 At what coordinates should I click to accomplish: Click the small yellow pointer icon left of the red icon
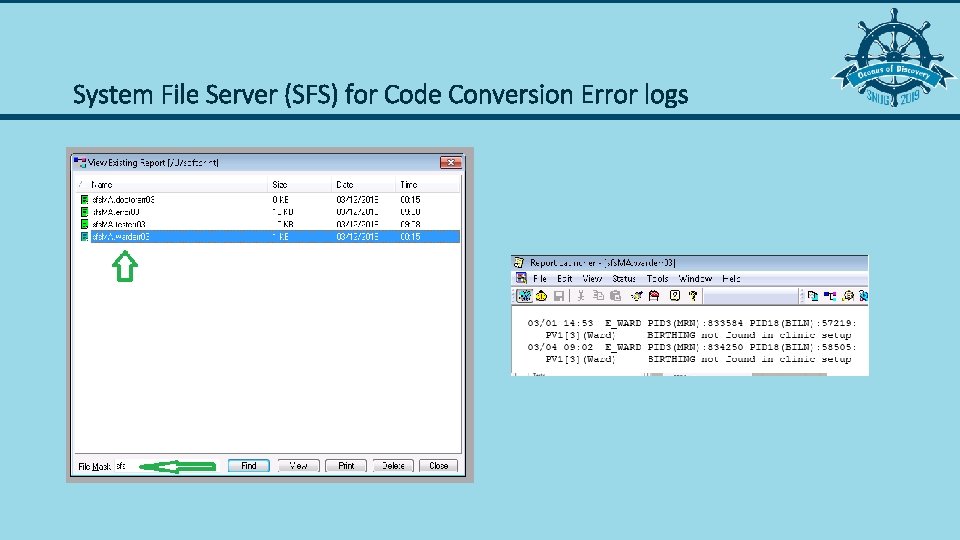637,296
